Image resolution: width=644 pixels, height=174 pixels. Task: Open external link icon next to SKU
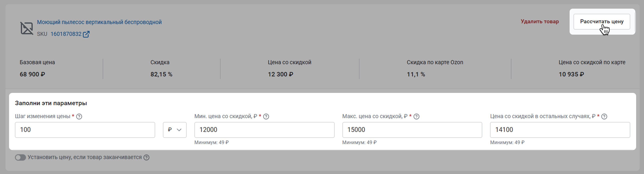point(86,34)
